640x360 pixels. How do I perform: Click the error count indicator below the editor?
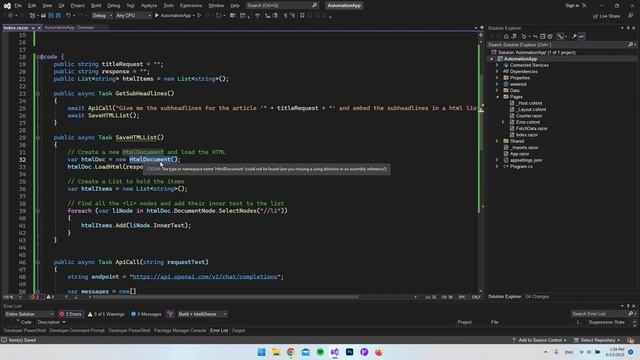[x=35, y=297]
